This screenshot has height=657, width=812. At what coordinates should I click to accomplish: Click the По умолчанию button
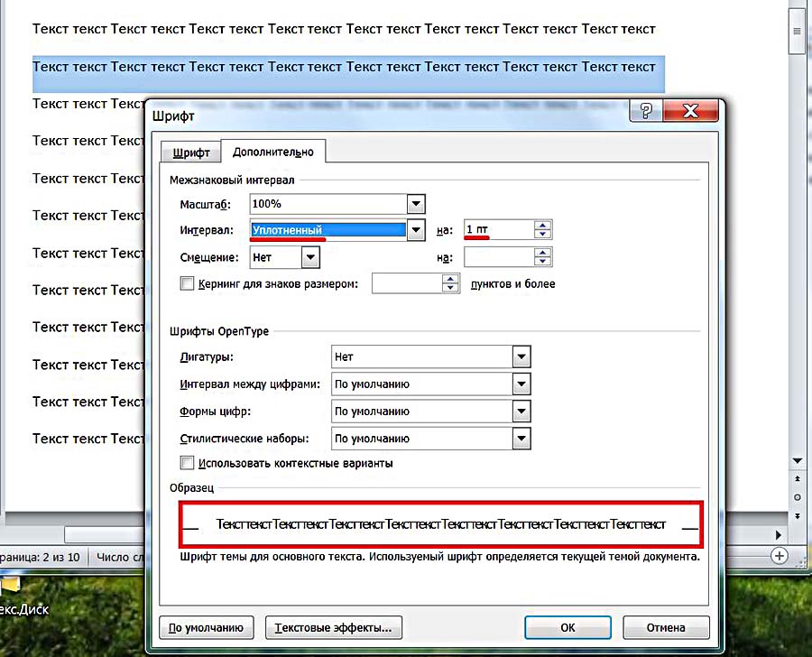point(207,627)
